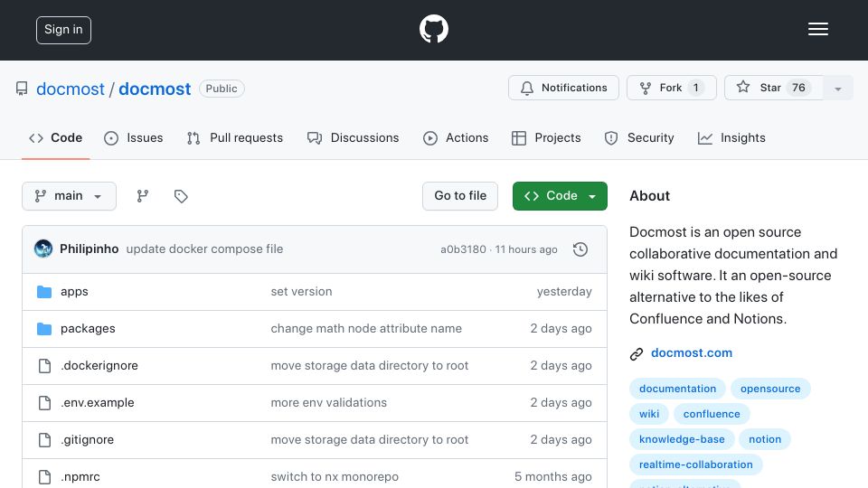Click the .npmrc file icon
This screenshot has height=488, width=868.
click(x=45, y=477)
